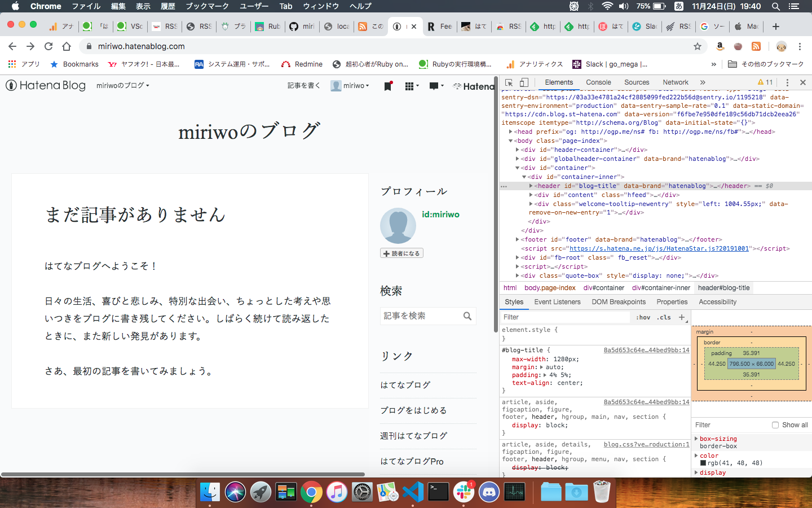Toggle element state with :hov button

(x=643, y=317)
